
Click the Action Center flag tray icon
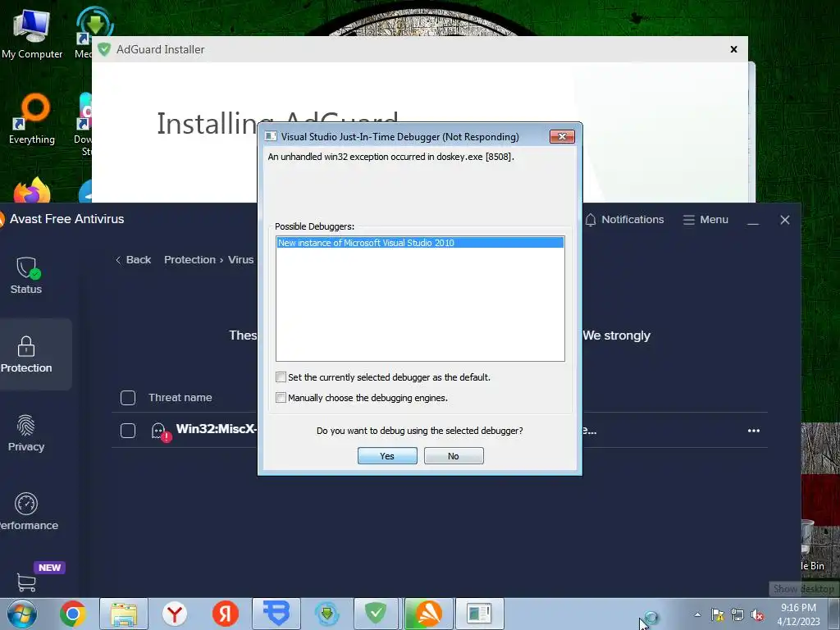click(717, 615)
